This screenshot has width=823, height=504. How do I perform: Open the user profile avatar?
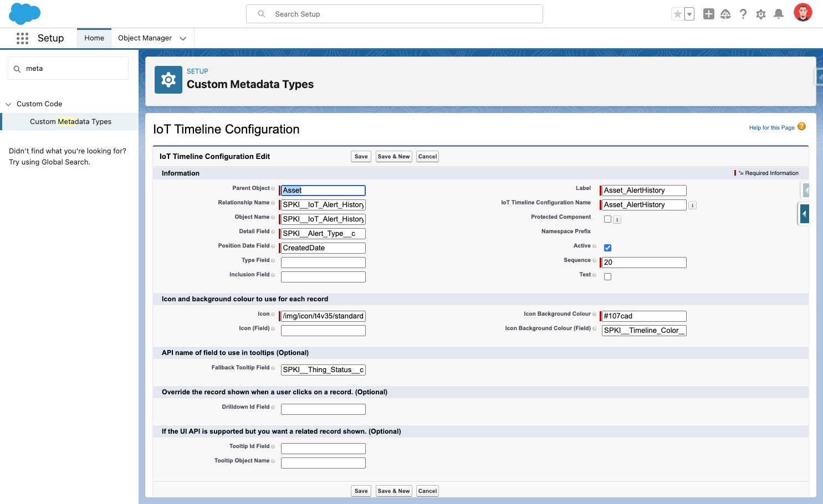(802, 12)
